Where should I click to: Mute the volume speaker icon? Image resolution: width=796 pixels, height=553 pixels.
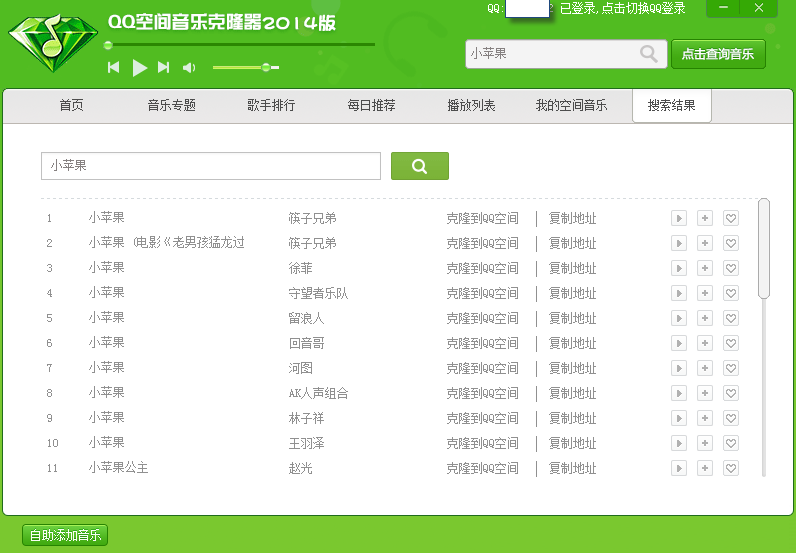[x=189, y=68]
